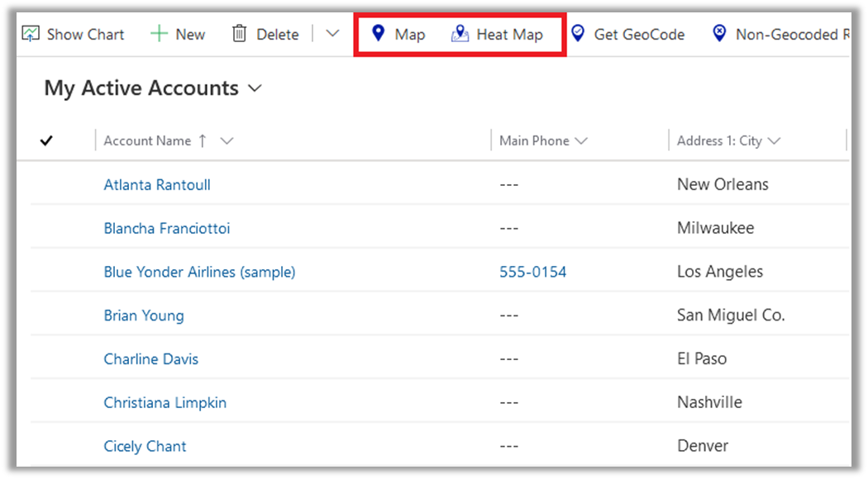The height and width of the screenshot is (479, 868).
Task: Expand the Delete options chevron
Action: [332, 34]
